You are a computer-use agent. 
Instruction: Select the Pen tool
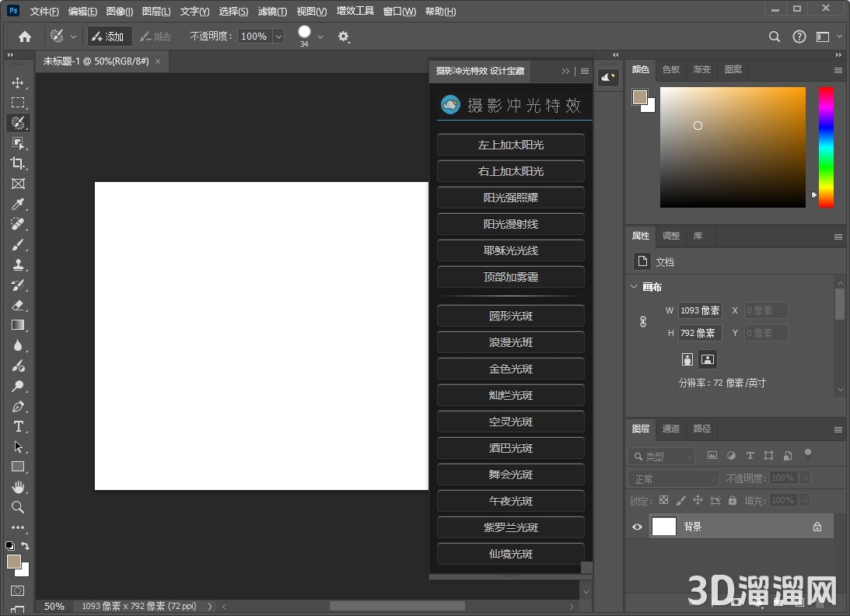18,406
